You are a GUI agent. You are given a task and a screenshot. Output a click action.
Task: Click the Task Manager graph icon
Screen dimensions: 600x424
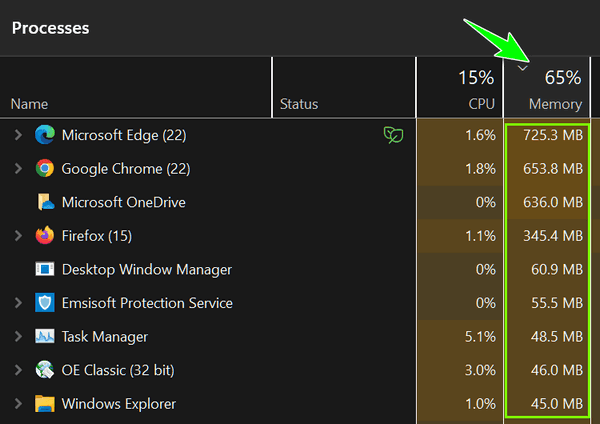pos(45,336)
